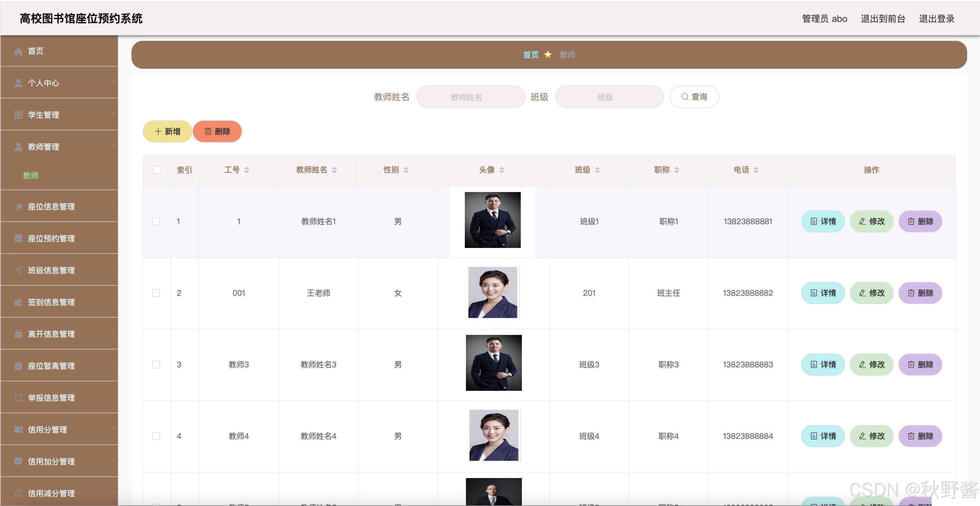Screen dimensions: 980x506
Task: Collapse the 教师管理 menu chevron
Action: pos(113,146)
